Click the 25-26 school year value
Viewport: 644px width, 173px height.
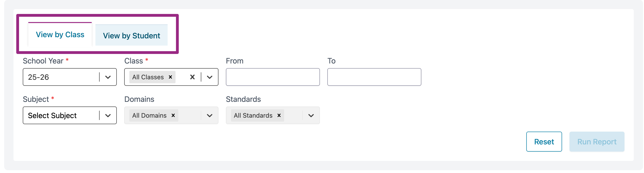(x=39, y=77)
